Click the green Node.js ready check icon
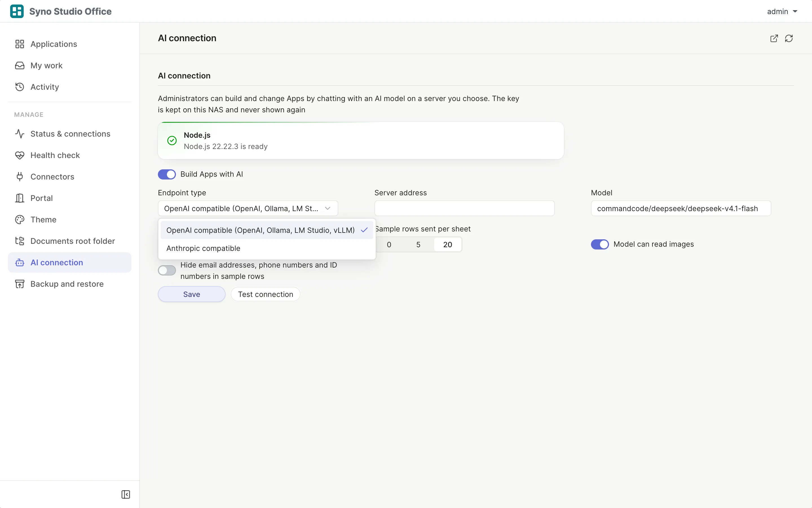 172,141
